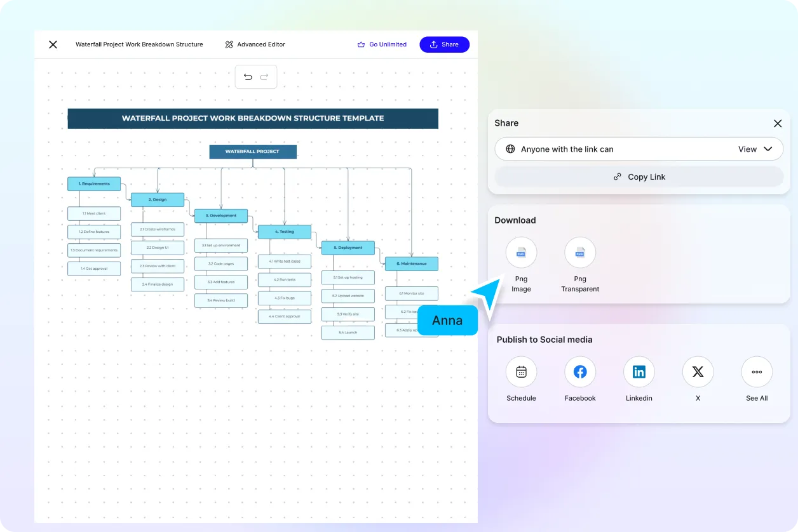Publish to X
The width and height of the screenshot is (798, 532).
(698, 372)
